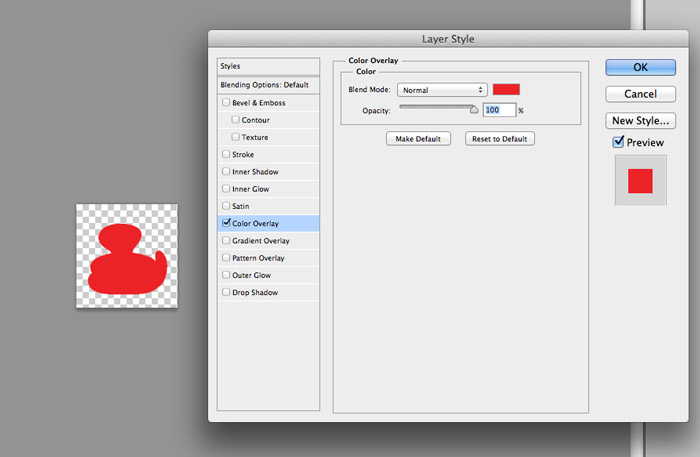Select the Pattern Overlay row label

(x=258, y=258)
